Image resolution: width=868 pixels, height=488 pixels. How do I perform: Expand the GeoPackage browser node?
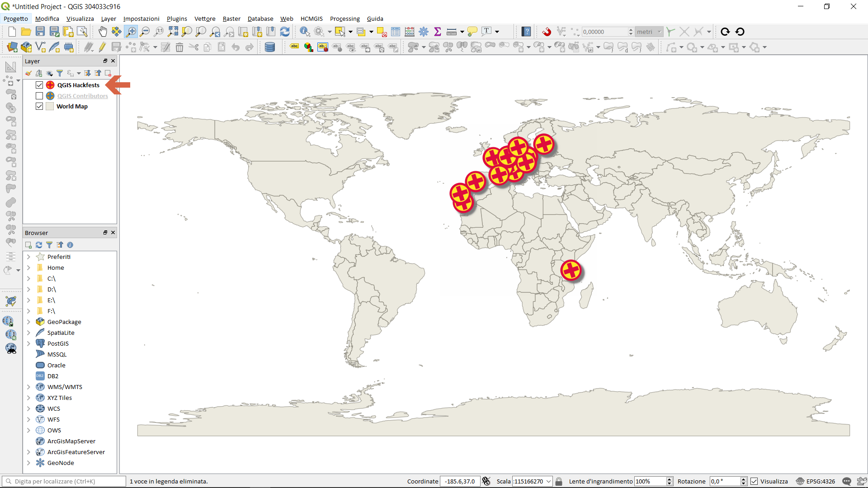(28, 322)
